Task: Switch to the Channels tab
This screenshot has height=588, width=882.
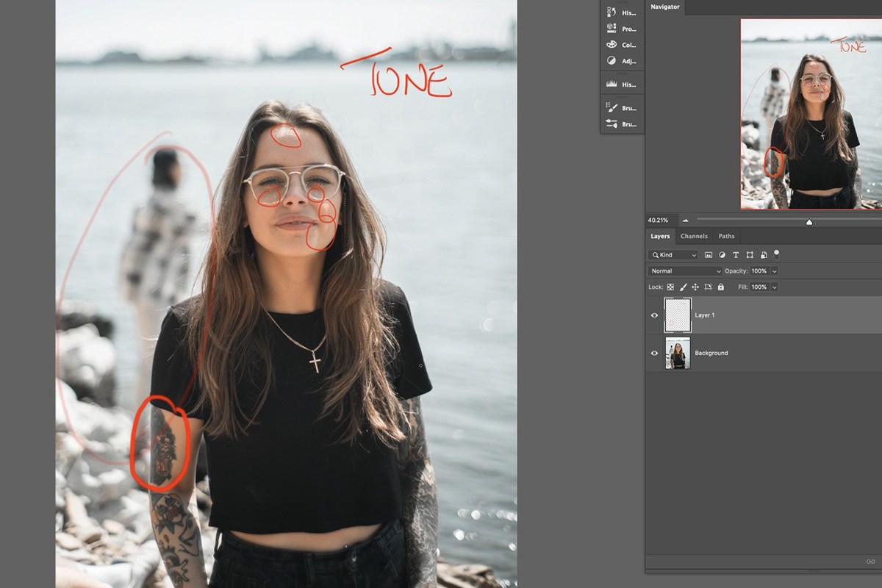Action: (694, 236)
